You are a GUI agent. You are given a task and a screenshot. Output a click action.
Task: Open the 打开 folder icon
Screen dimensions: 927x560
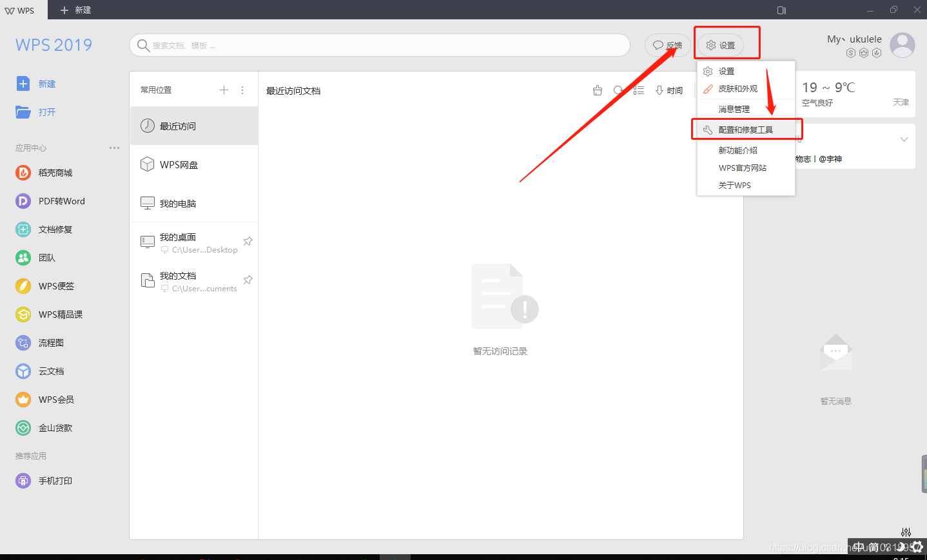(23, 112)
